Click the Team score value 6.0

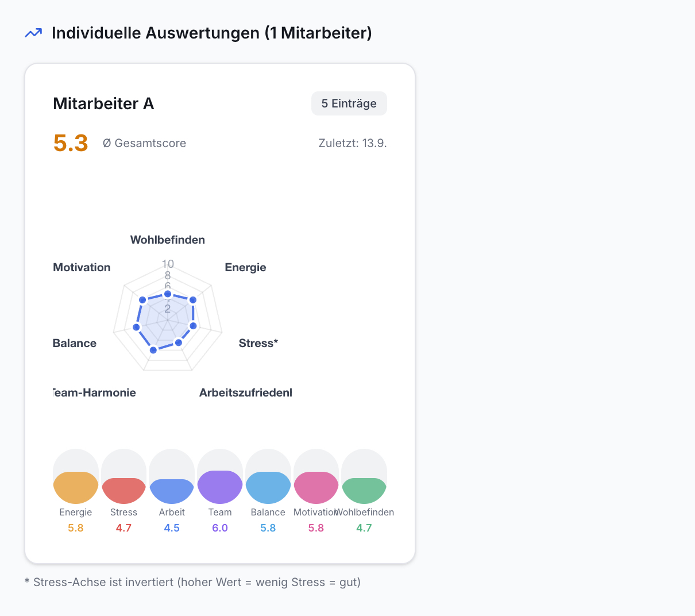220,528
